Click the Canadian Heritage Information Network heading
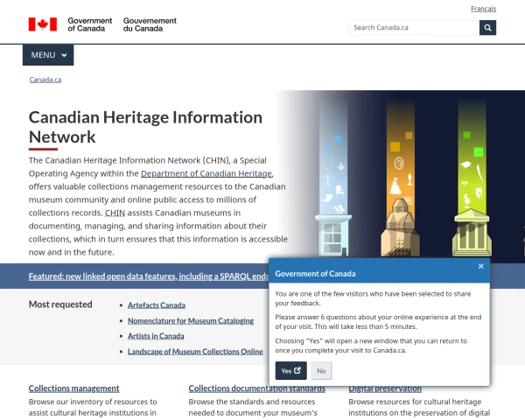The image size is (525, 420). [145, 127]
